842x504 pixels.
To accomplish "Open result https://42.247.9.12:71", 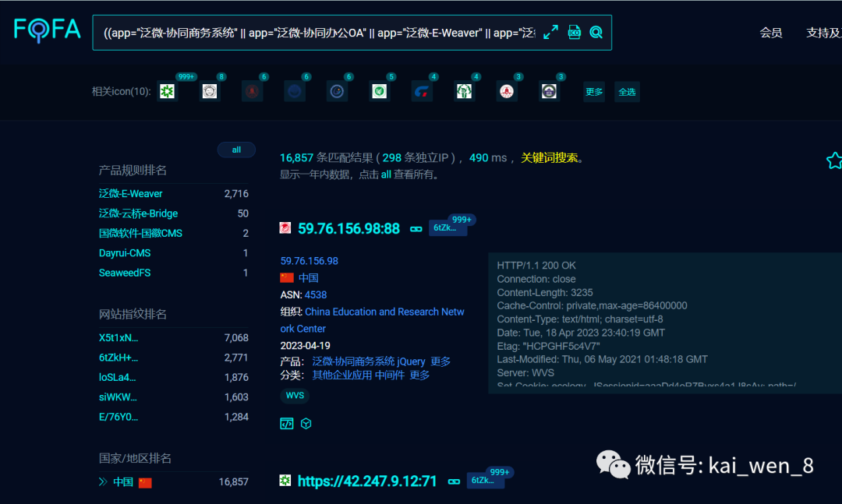I will 367,481.
